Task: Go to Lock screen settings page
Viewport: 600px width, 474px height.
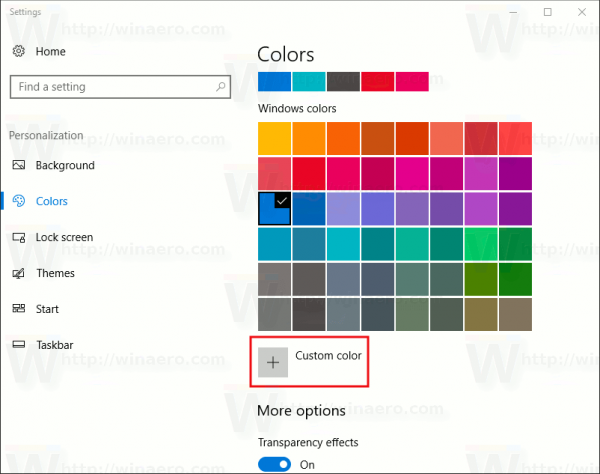Action: [x=64, y=237]
